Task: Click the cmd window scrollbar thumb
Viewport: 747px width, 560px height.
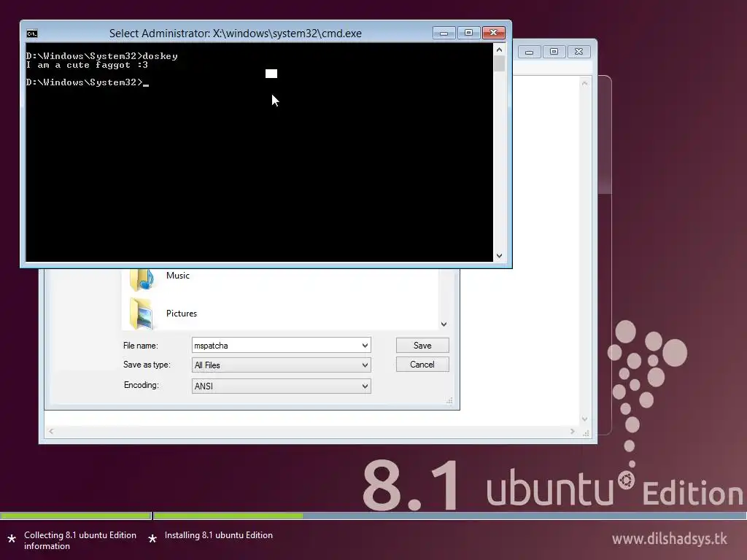Action: pos(499,64)
